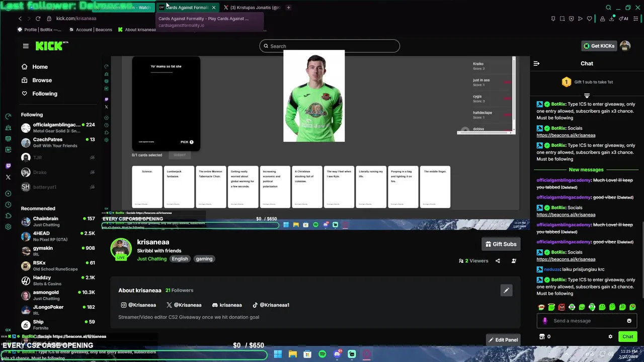Open JLongoPoker recommended channel
This screenshot has height=362, width=644.
point(58,310)
